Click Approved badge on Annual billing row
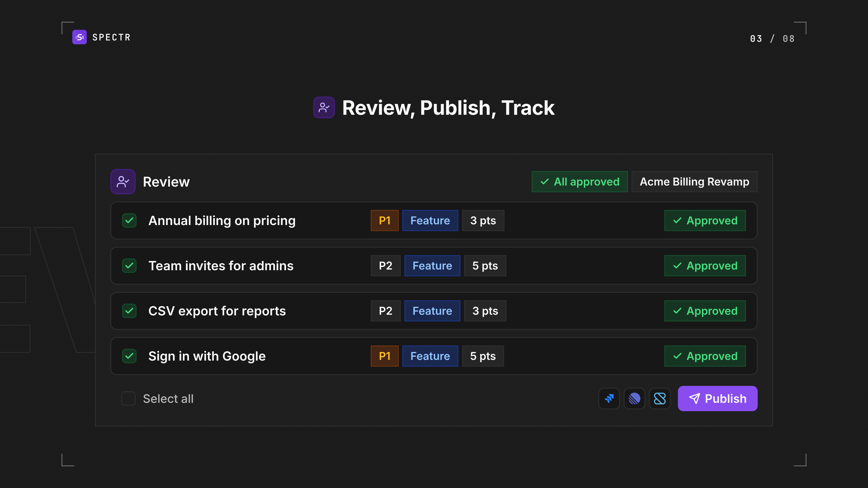Screen dimensions: 868x488 pyautogui.click(x=705, y=221)
